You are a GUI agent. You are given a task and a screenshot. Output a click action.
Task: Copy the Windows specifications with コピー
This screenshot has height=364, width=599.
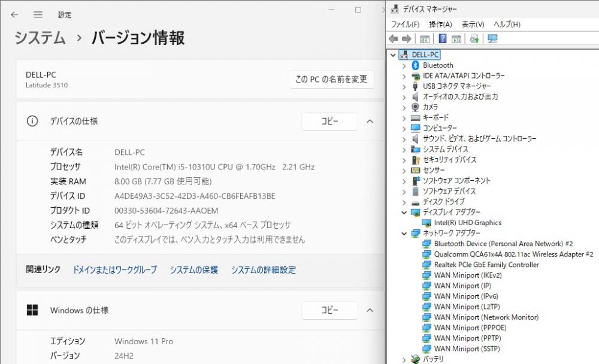[329, 310]
